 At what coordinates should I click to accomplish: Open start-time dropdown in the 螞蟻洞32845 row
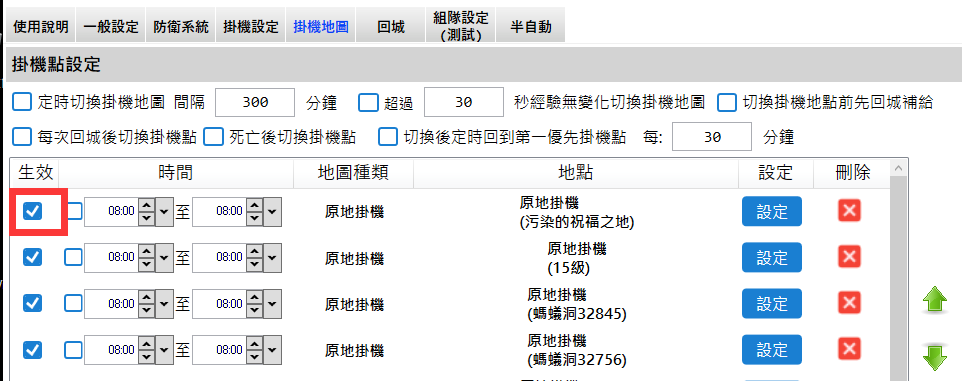pyautogui.click(x=164, y=303)
